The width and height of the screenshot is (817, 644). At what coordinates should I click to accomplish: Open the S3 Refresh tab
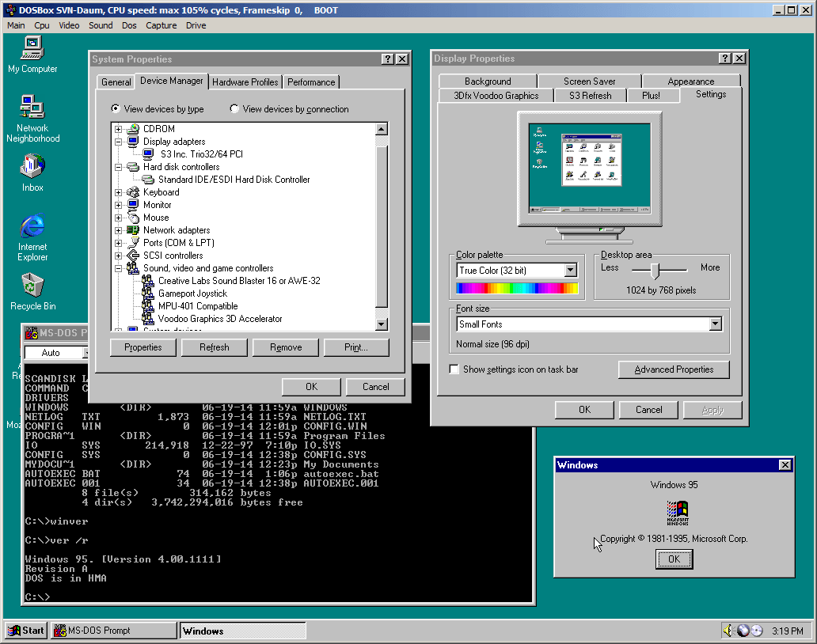pyautogui.click(x=591, y=95)
